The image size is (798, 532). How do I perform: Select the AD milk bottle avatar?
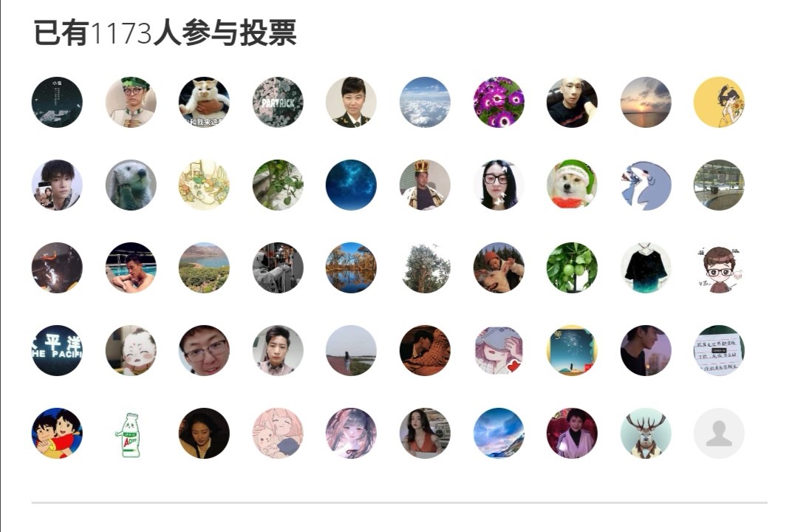[x=131, y=434]
